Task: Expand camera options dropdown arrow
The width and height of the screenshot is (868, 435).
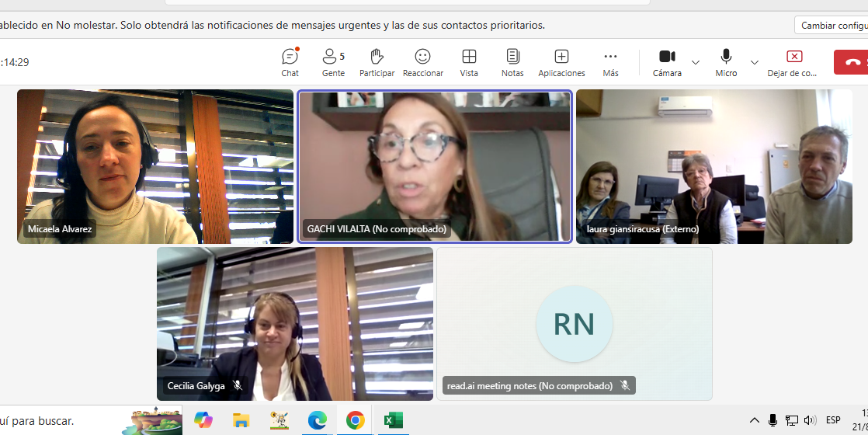Action: [x=696, y=63]
